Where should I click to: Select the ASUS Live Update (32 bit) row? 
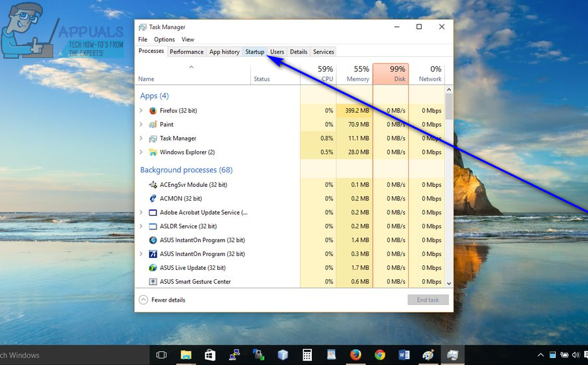tap(290, 268)
